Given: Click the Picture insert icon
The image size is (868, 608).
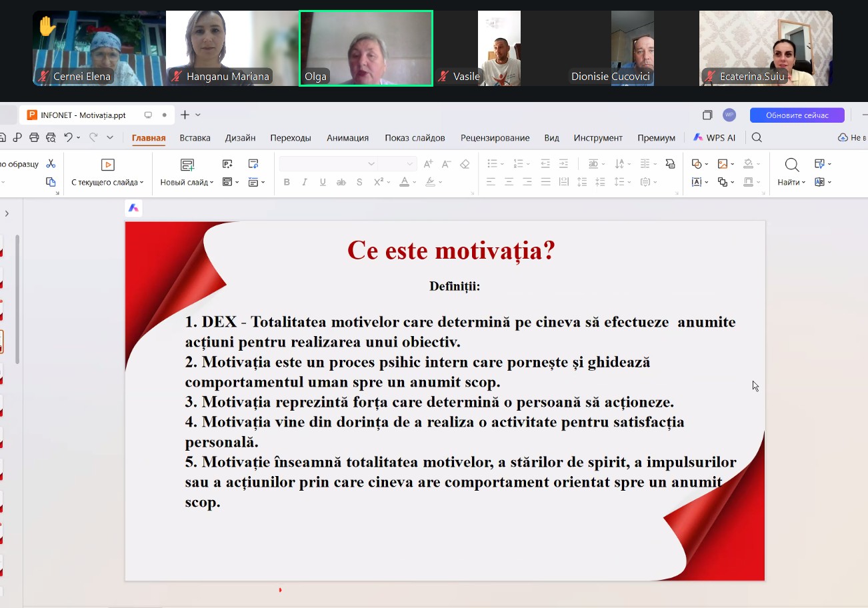Looking at the screenshot, I should click(723, 163).
